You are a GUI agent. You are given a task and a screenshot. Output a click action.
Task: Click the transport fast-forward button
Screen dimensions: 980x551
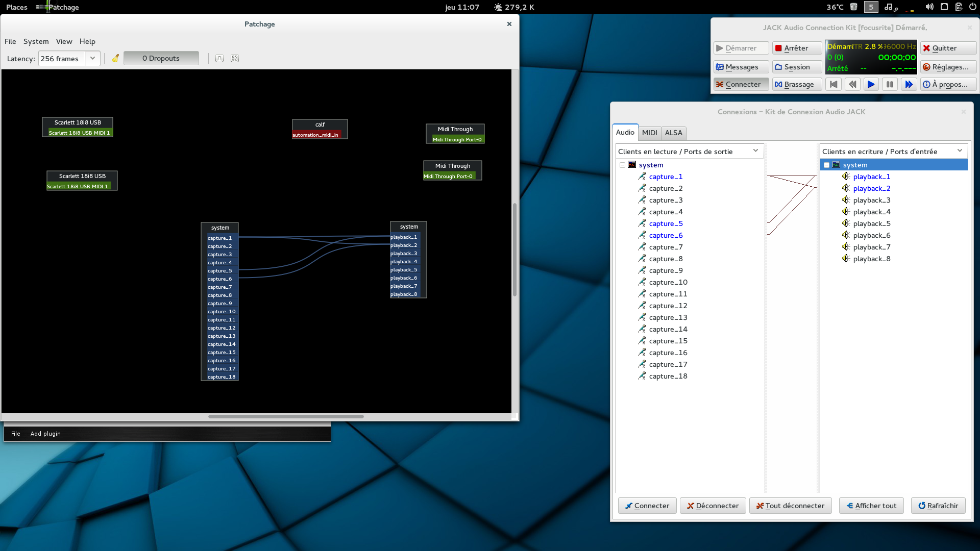(x=909, y=84)
